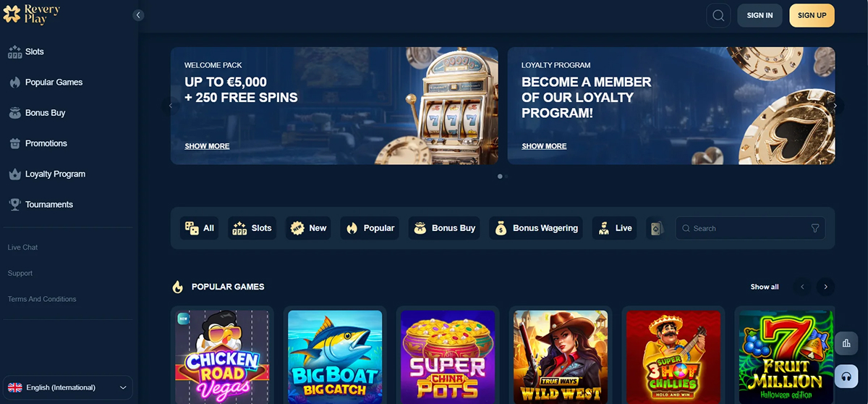Open the game filter funnel icon
This screenshot has width=868, height=404.
tap(815, 228)
